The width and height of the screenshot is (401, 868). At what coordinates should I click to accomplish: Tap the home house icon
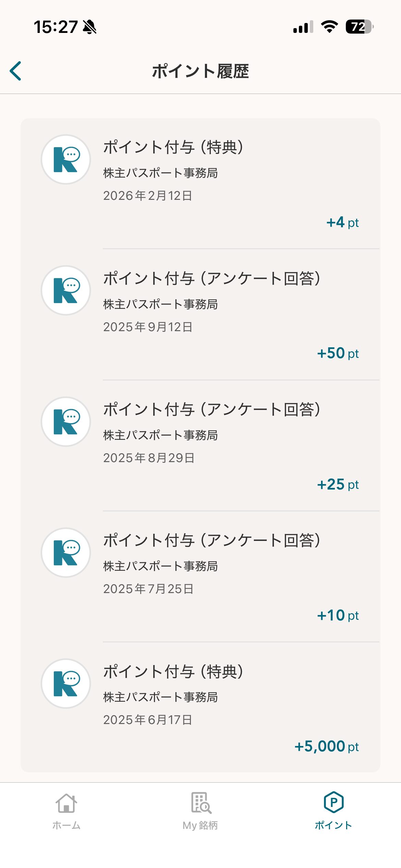click(x=66, y=803)
